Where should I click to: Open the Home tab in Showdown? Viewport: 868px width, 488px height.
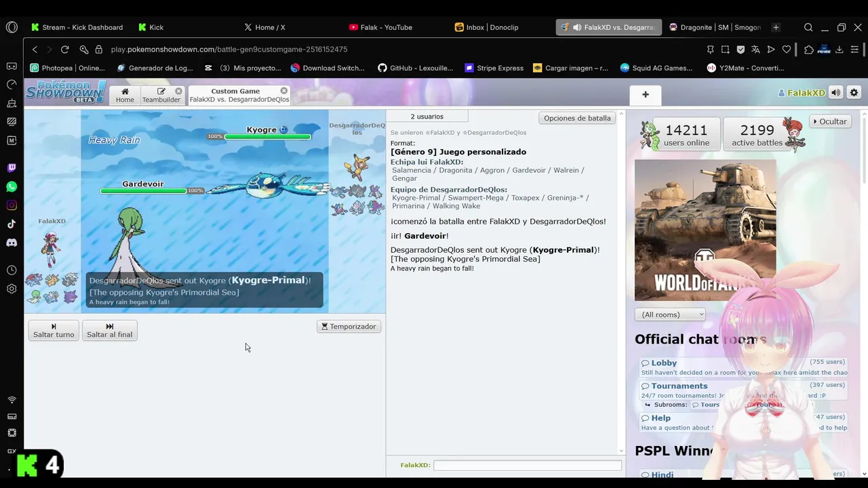125,95
